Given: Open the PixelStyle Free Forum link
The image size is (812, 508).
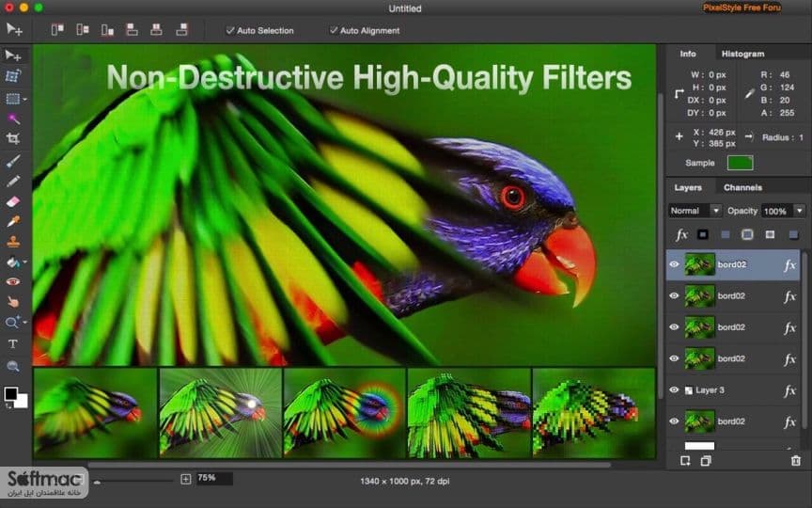Looking at the screenshot, I should point(742,8).
